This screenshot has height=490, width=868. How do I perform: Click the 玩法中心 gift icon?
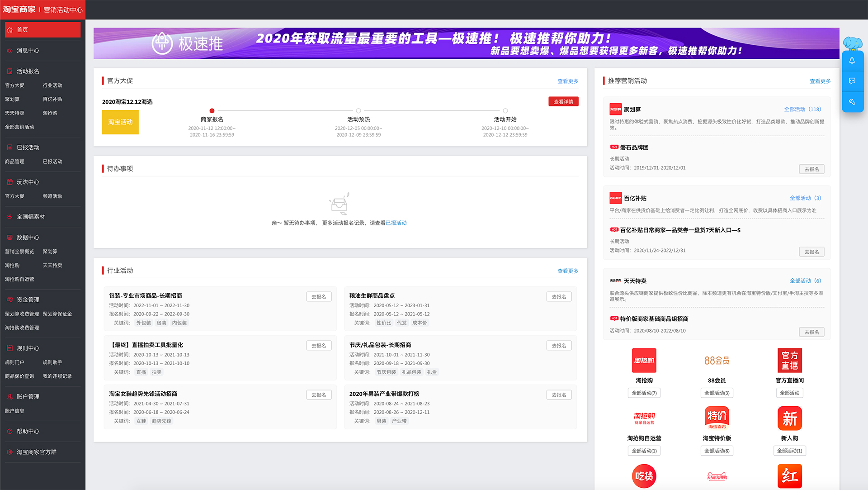coord(9,182)
